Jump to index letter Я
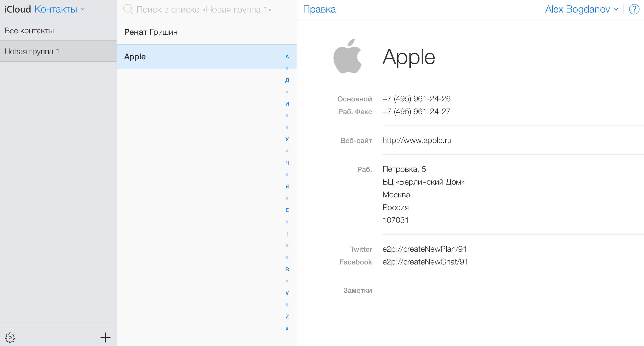644x346 pixels. (287, 186)
